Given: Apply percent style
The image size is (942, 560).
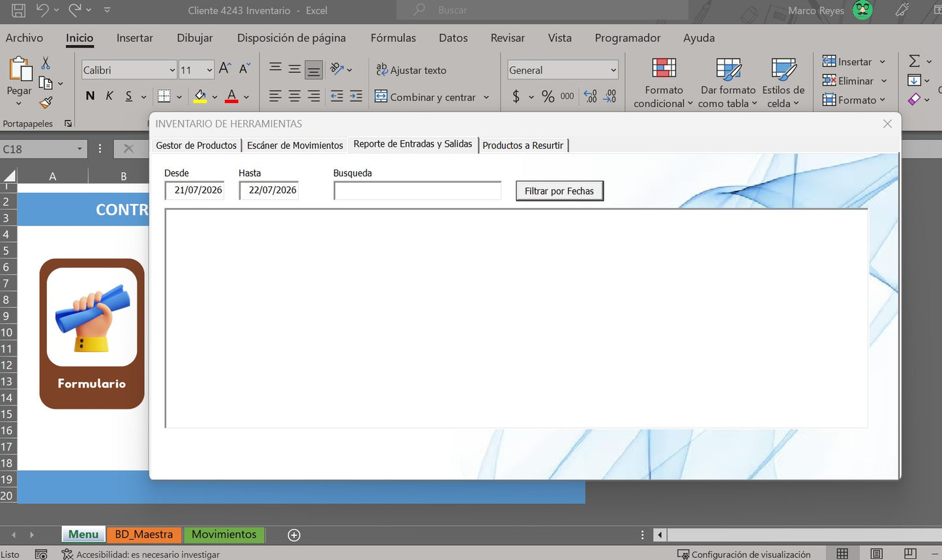Looking at the screenshot, I should (x=548, y=96).
